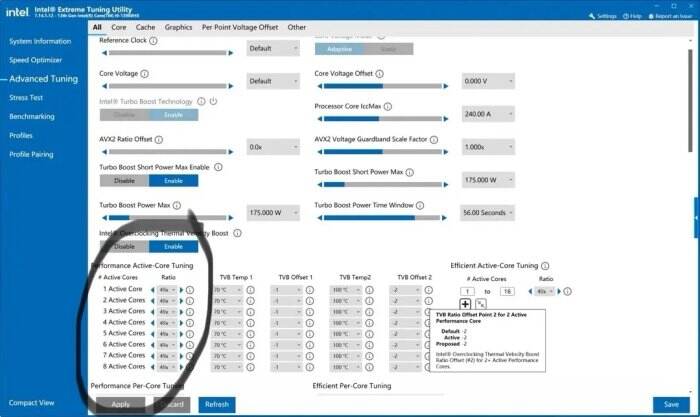Open the Core Voltage Default dropdown
700x417 pixels.
pyautogui.click(x=273, y=81)
